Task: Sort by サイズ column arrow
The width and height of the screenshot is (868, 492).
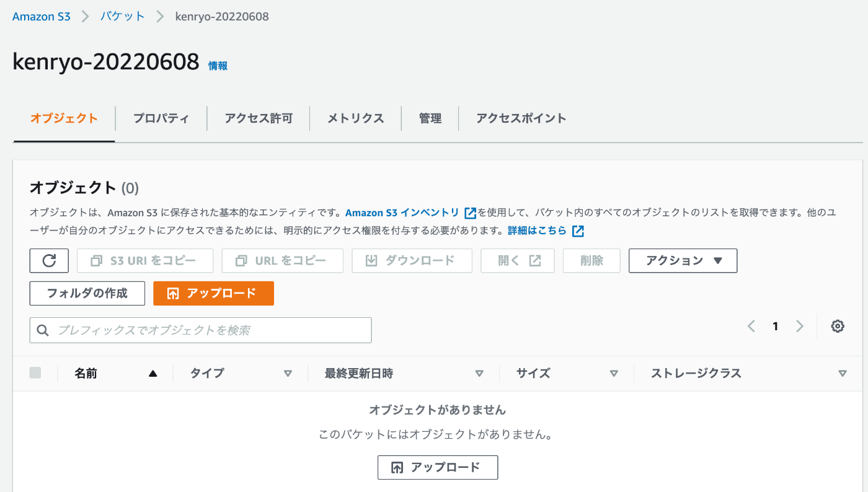Action: pyautogui.click(x=614, y=374)
